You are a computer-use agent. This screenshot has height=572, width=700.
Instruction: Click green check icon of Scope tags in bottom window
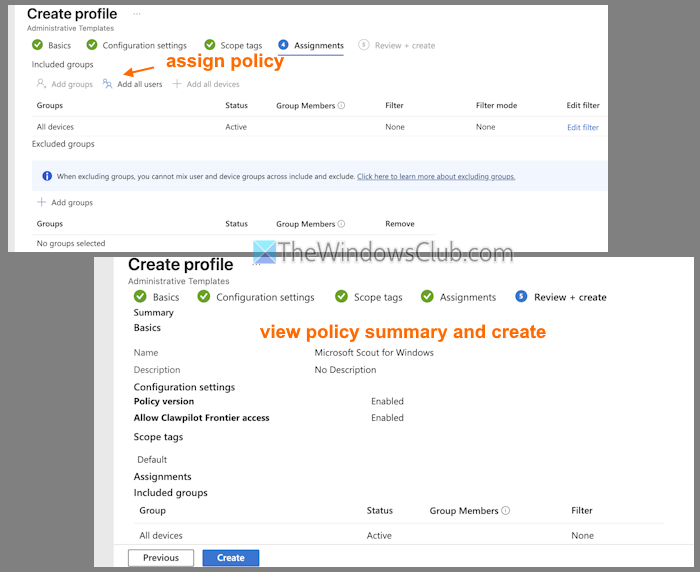(x=342, y=296)
